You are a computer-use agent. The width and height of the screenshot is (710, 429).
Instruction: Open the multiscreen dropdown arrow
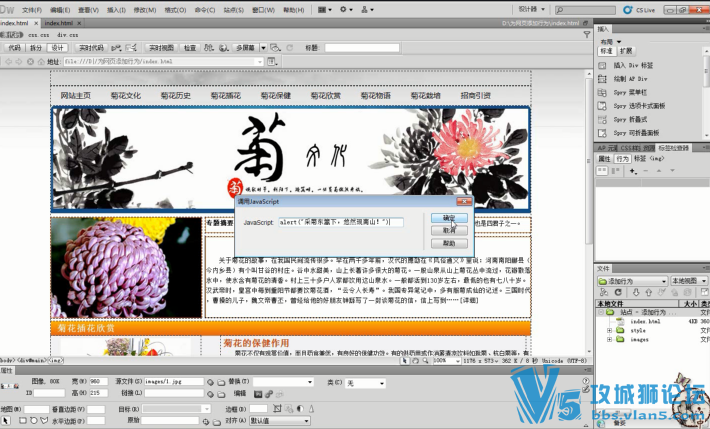point(264,48)
